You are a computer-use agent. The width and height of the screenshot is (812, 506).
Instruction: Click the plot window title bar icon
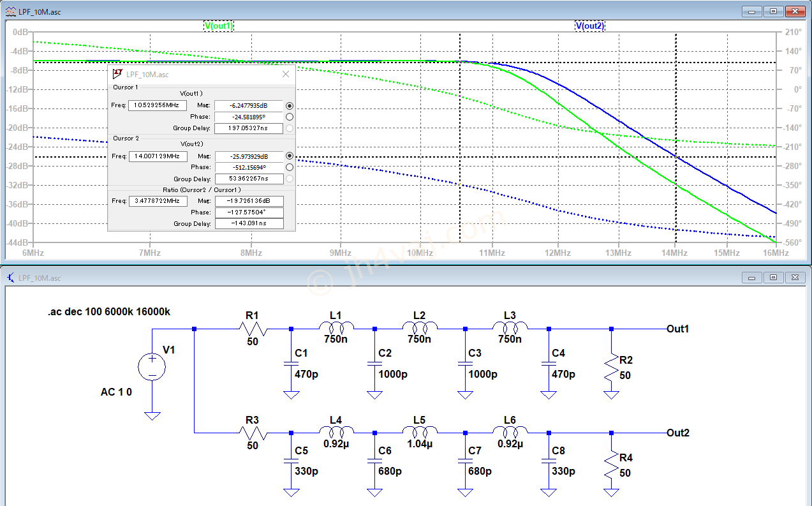click(x=10, y=11)
